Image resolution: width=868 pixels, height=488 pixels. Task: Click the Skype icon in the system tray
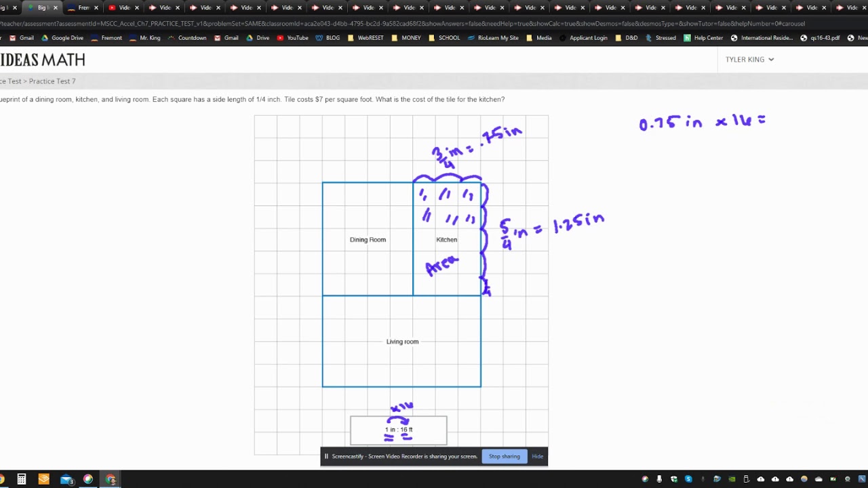[x=688, y=479]
